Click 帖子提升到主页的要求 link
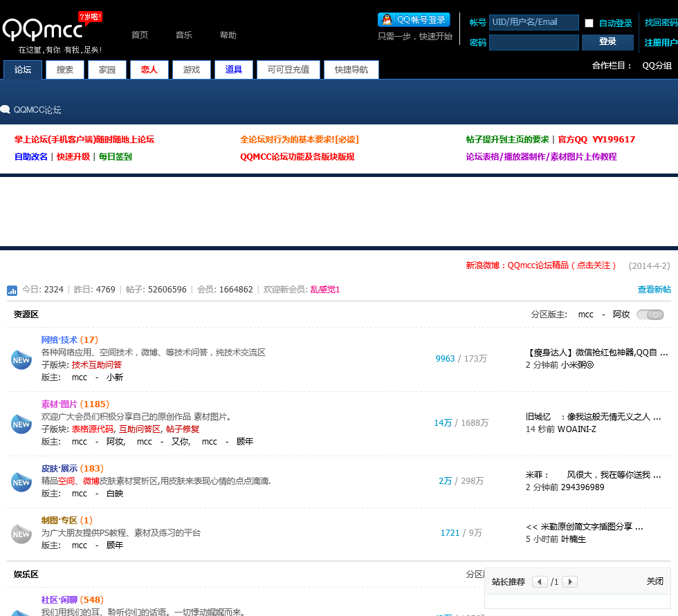678x616 pixels. point(507,140)
